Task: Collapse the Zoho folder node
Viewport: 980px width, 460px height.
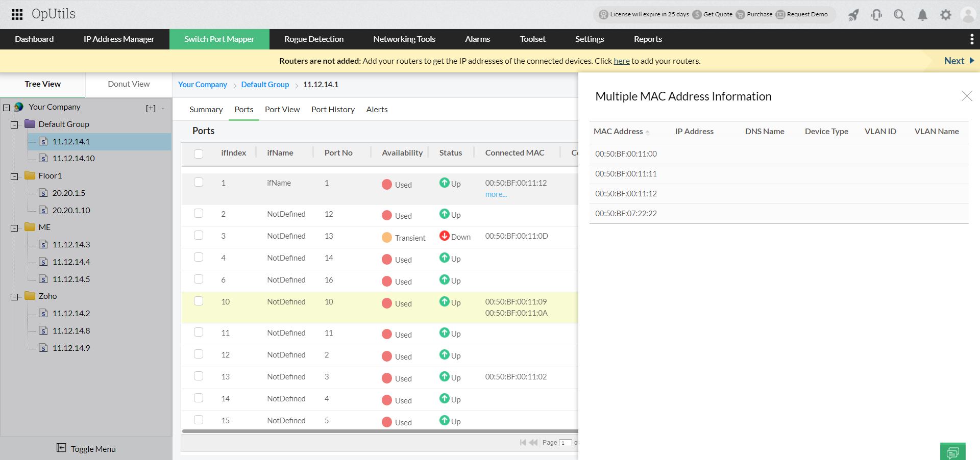Action: (x=14, y=297)
